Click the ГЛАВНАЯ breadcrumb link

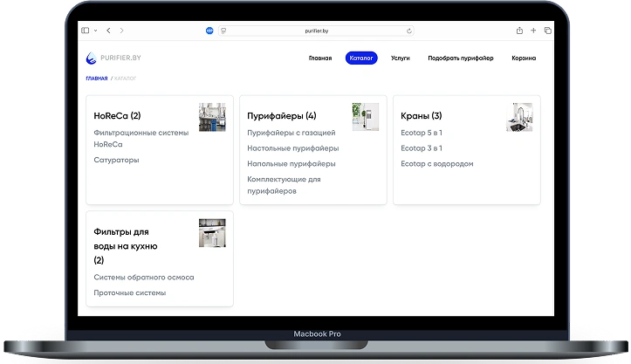click(96, 79)
